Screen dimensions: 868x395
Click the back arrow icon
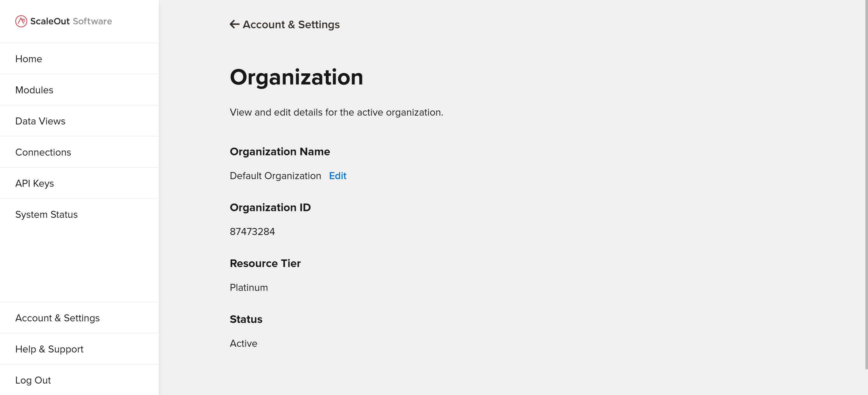coord(234,24)
